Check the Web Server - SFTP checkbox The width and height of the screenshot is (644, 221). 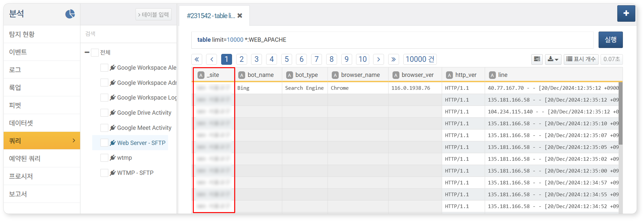(x=104, y=143)
